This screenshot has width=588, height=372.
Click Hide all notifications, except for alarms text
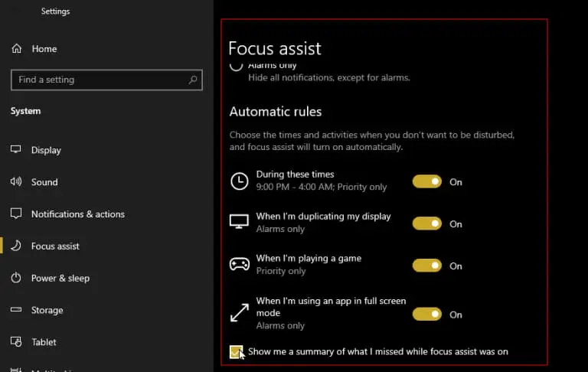tap(329, 77)
